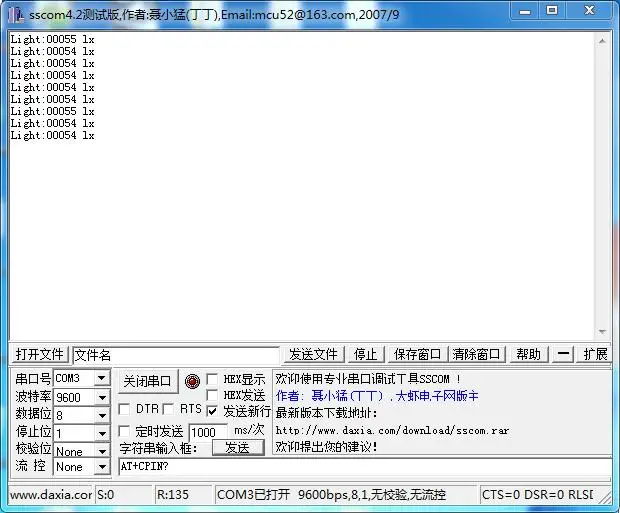Enable the 定时发送 checkbox
Image resolution: width=620 pixels, height=513 pixels.
tap(125, 431)
